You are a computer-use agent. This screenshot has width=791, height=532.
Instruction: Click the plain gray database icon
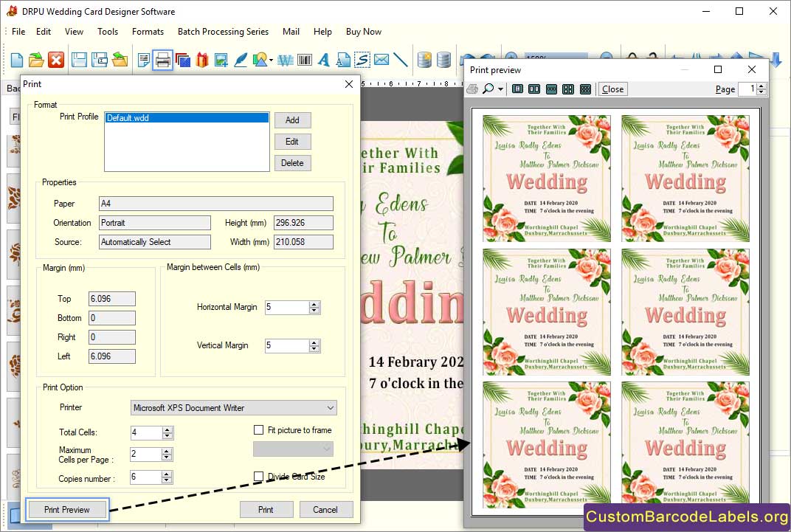pyautogui.click(x=444, y=60)
